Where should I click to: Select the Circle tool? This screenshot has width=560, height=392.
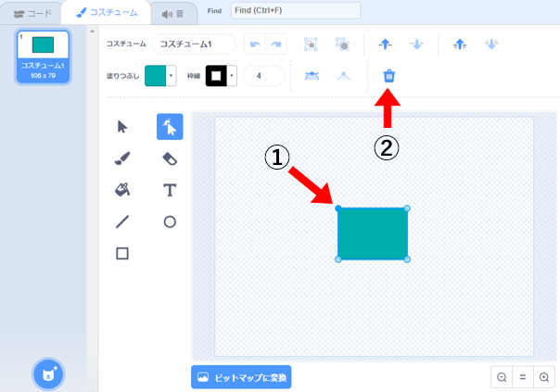pos(170,221)
